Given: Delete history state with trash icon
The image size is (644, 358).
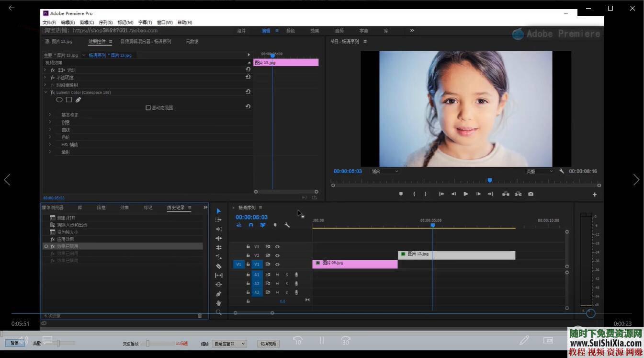Looking at the screenshot, I should coord(200,316).
